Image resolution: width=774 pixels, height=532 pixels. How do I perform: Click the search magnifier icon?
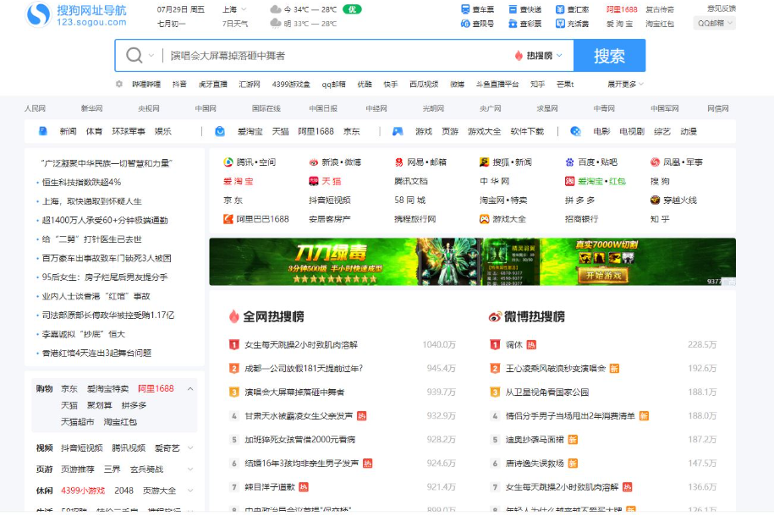point(134,56)
